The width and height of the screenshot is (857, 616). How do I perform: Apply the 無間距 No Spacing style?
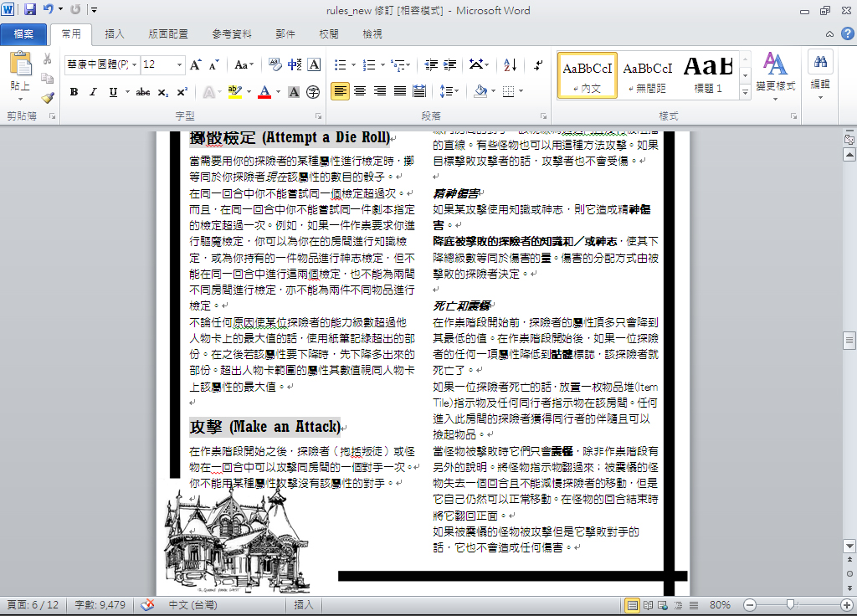(x=648, y=75)
